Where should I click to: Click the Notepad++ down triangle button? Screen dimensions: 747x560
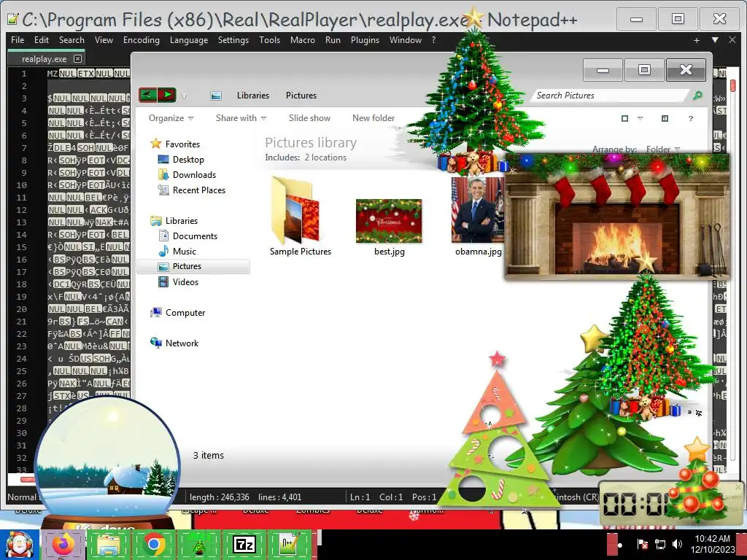715,41
